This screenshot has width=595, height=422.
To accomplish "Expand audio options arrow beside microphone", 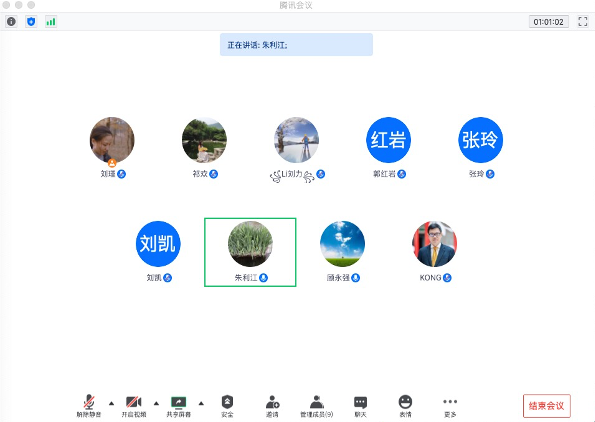I will point(111,403).
